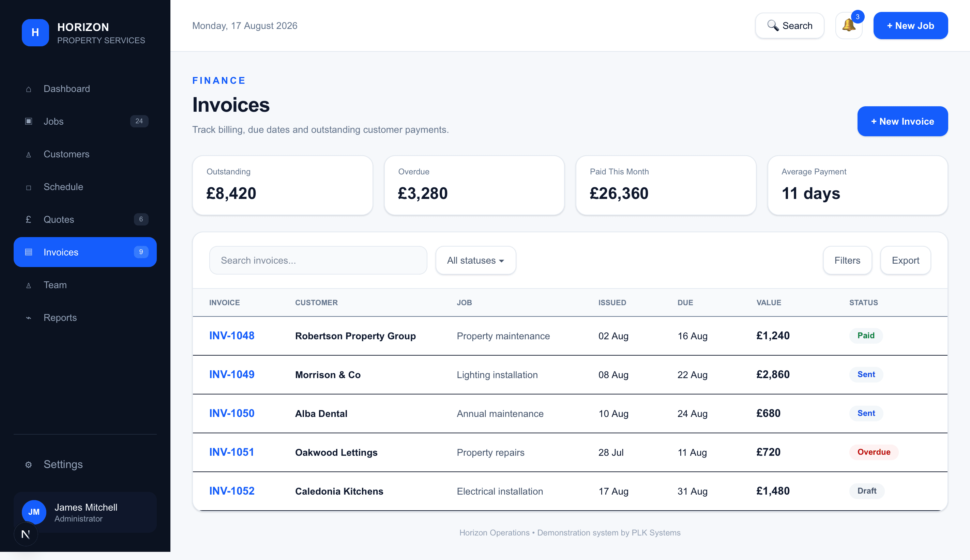Click the round N badge at bottom left
Image resolution: width=970 pixels, height=560 pixels.
coord(26,534)
